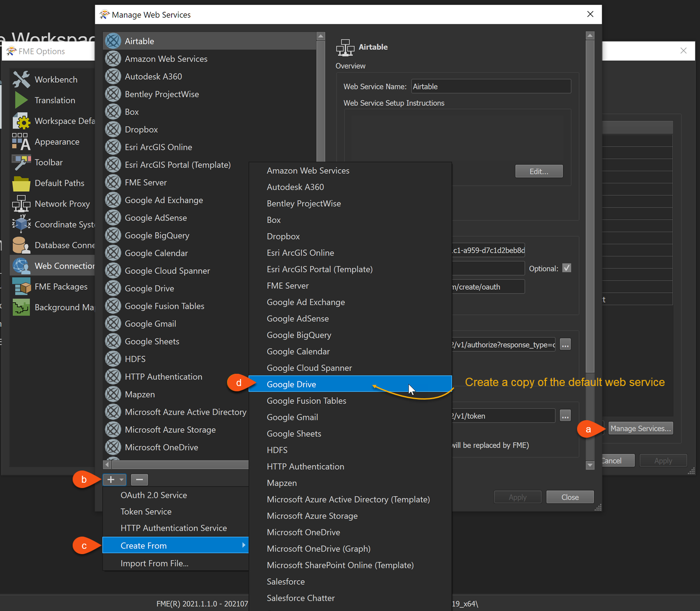Select the Translation play icon
Image resolution: width=700 pixels, height=611 pixels.
21,100
